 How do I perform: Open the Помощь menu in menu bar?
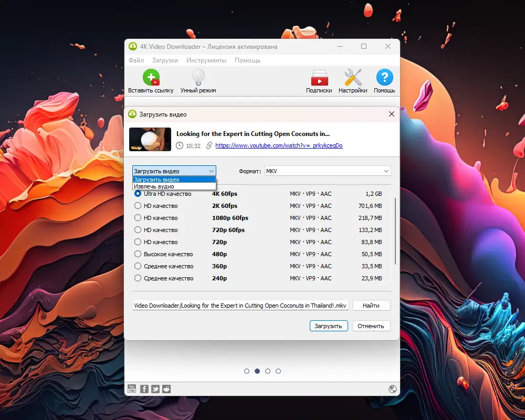(247, 60)
